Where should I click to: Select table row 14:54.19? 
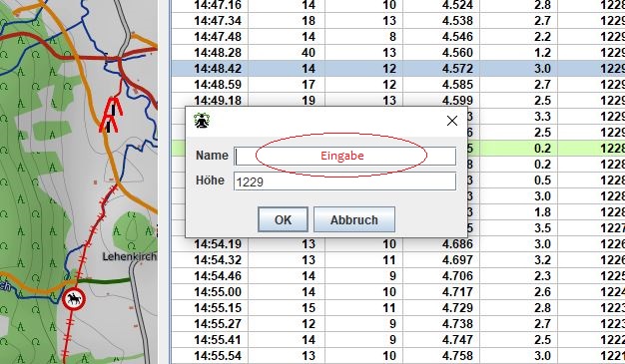coord(398,244)
